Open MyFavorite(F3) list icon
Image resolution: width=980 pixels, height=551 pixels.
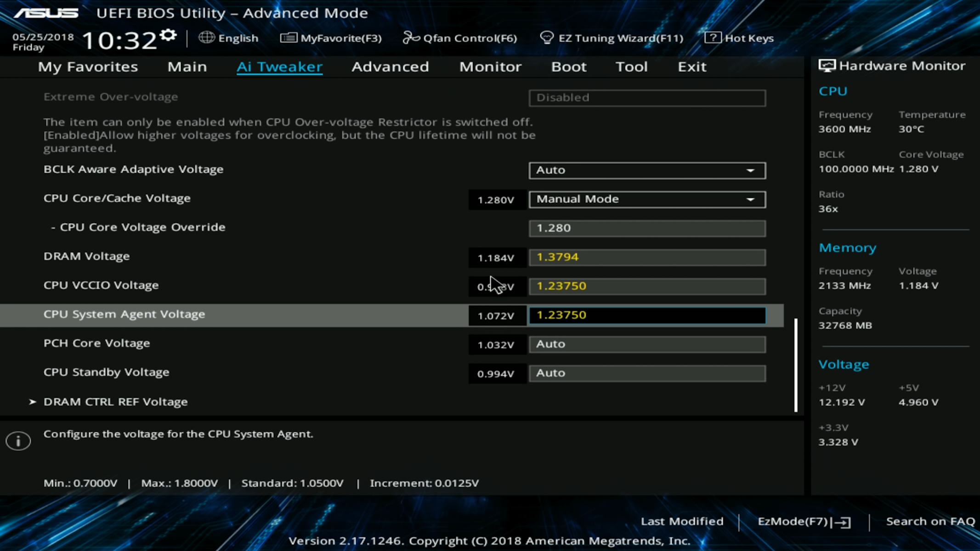(x=288, y=38)
